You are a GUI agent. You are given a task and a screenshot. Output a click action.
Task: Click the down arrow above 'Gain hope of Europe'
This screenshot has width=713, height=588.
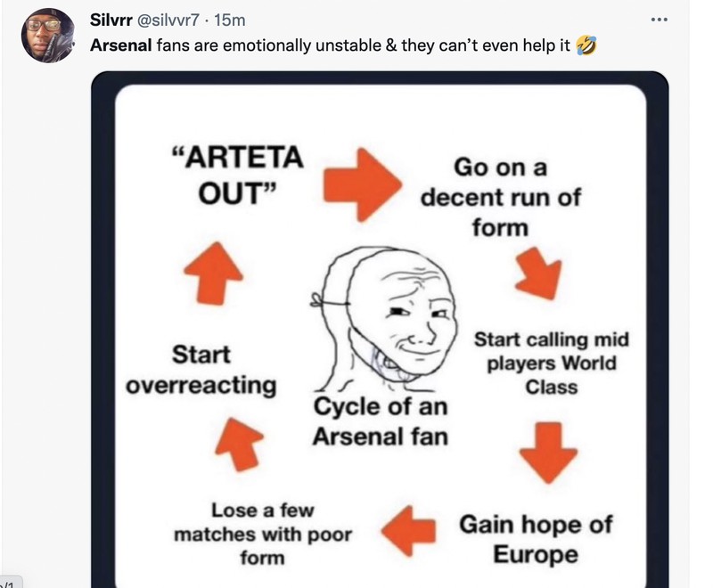549,453
